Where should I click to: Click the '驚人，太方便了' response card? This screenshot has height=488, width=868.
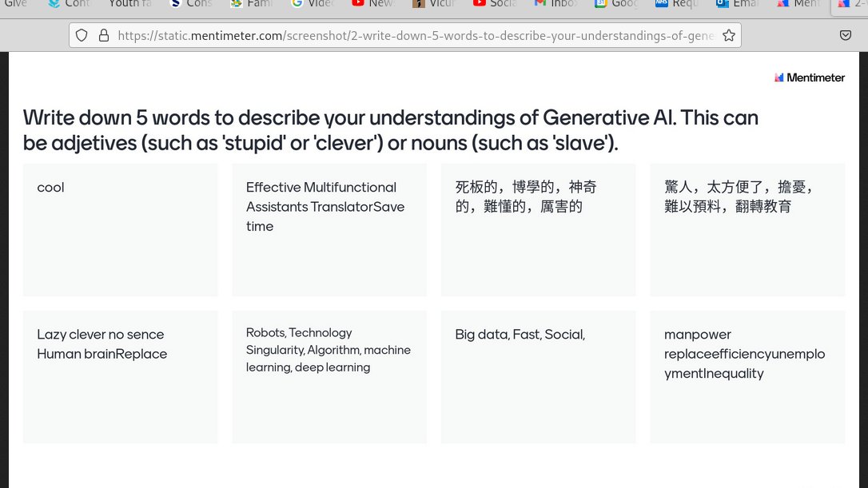click(x=747, y=229)
